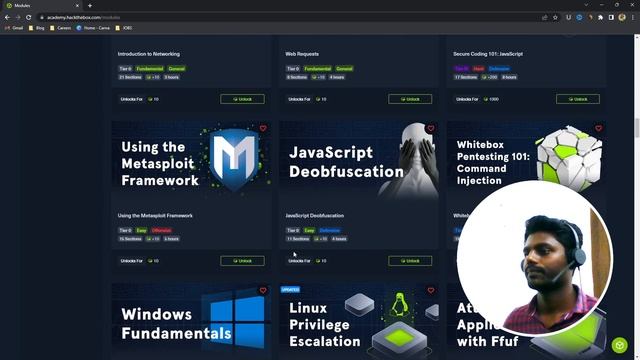Image resolution: width=640 pixels, height=360 pixels.
Task: Click the Offensive tag on Metasploit module
Action: (x=161, y=231)
